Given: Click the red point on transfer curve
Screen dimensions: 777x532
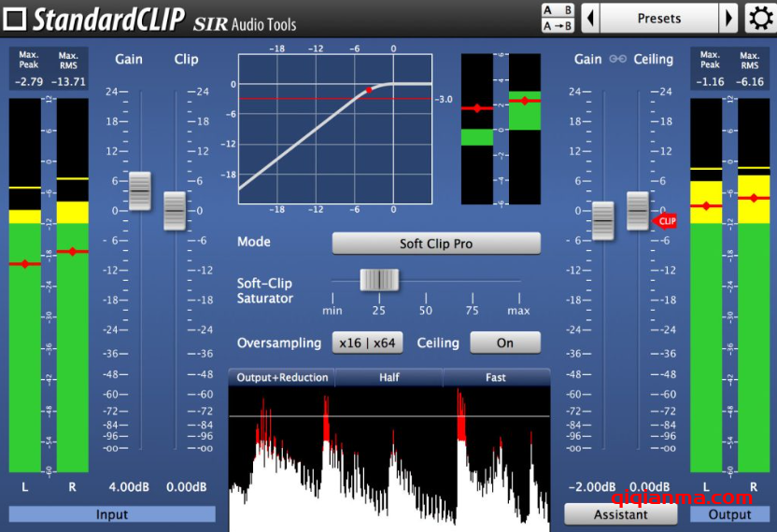Looking at the screenshot, I should click(369, 91).
